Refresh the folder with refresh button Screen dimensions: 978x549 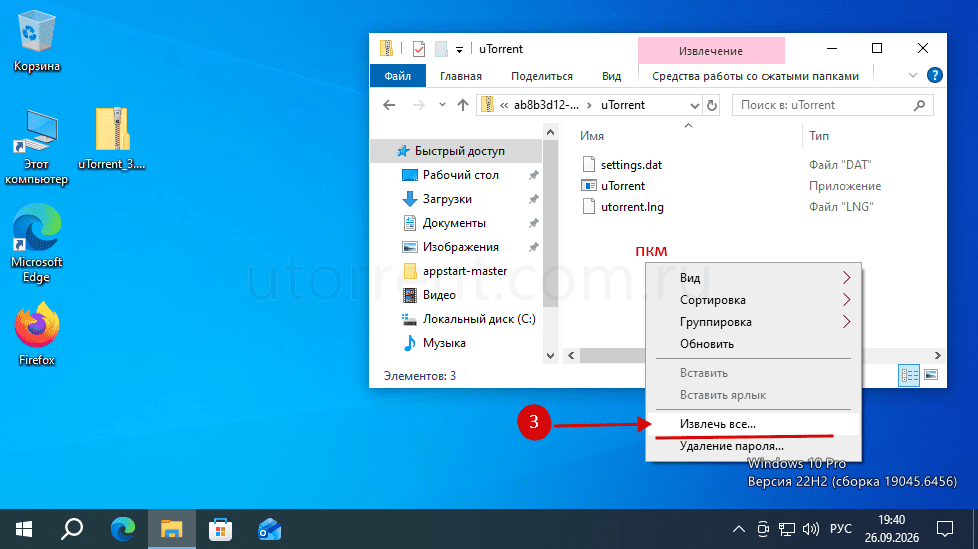click(712, 105)
